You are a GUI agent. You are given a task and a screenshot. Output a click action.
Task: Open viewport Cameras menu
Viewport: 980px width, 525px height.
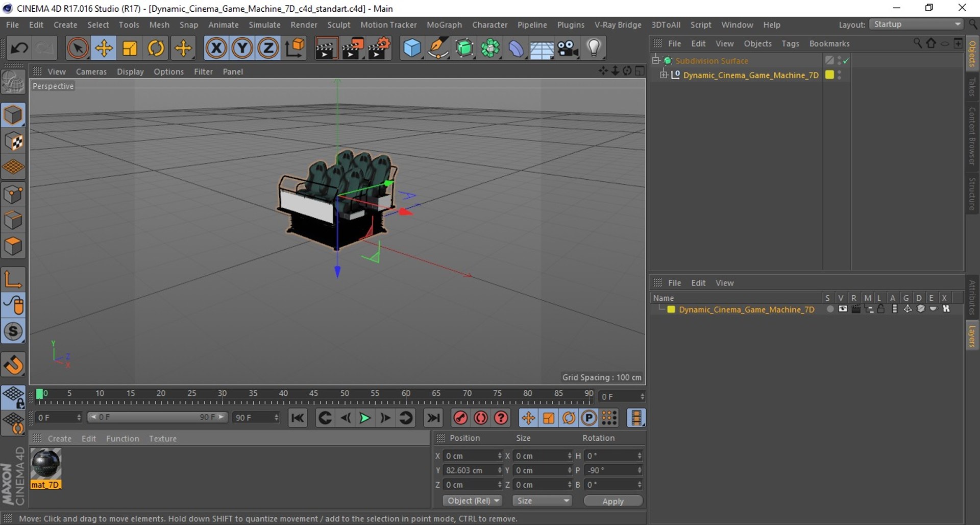pos(91,71)
